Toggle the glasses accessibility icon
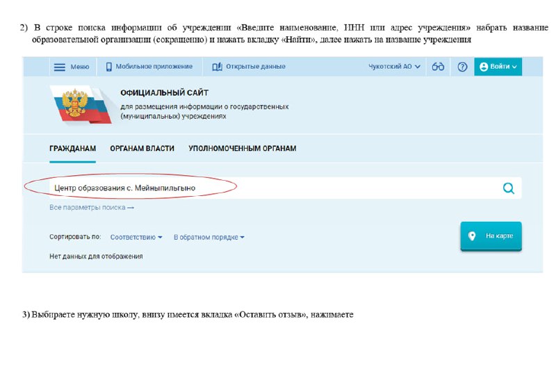This screenshot has height=392, width=556. [x=438, y=67]
